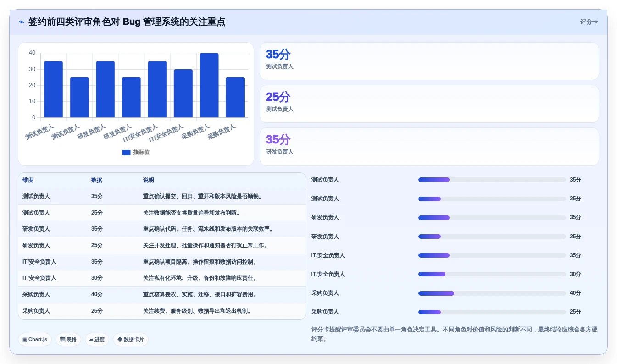
Task: Open the 35分 研发负责人 score card
Action: pyautogui.click(x=429, y=147)
